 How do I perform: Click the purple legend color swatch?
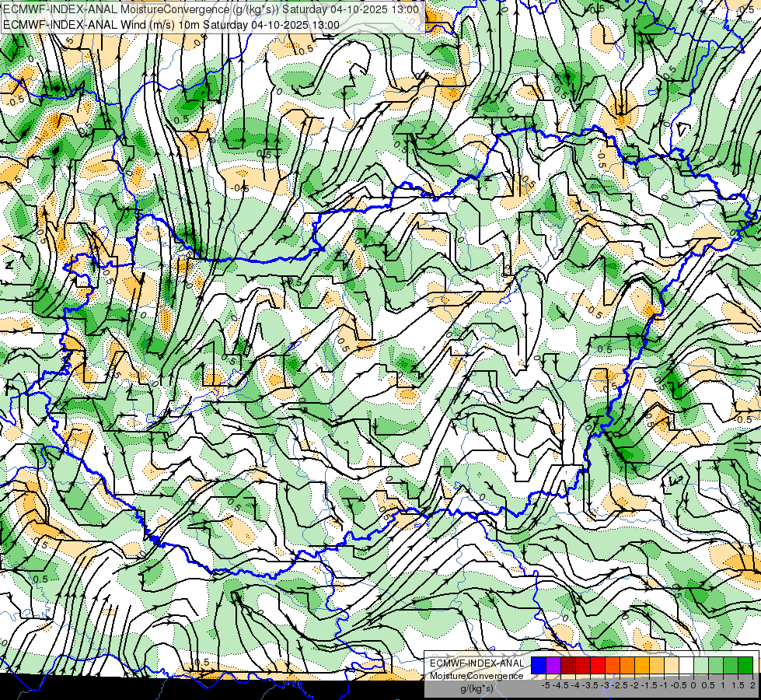pyautogui.click(x=553, y=665)
